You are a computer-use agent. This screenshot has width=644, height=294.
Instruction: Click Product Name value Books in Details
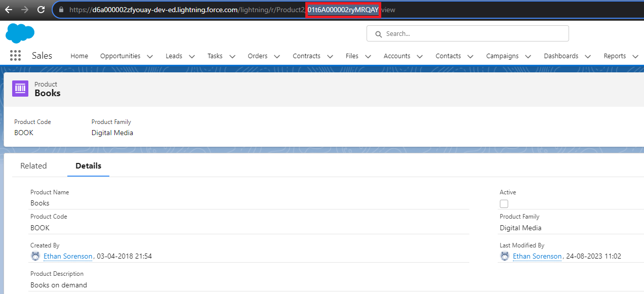(x=40, y=203)
